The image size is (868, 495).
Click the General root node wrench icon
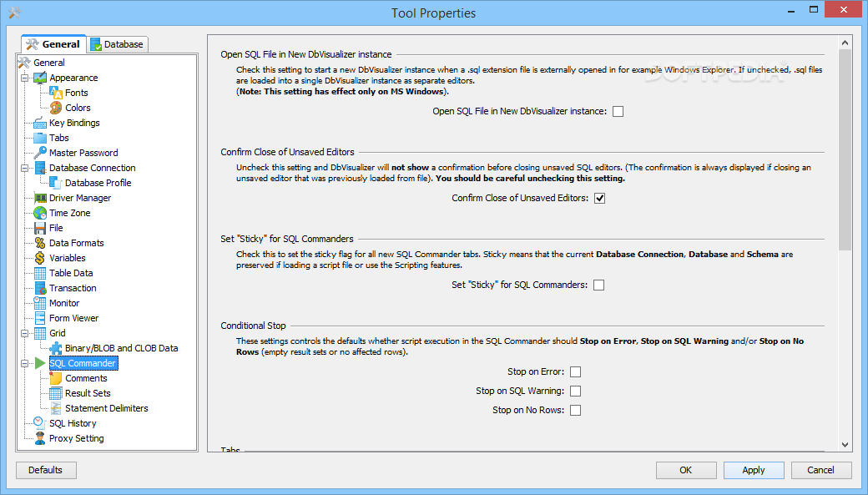point(24,63)
